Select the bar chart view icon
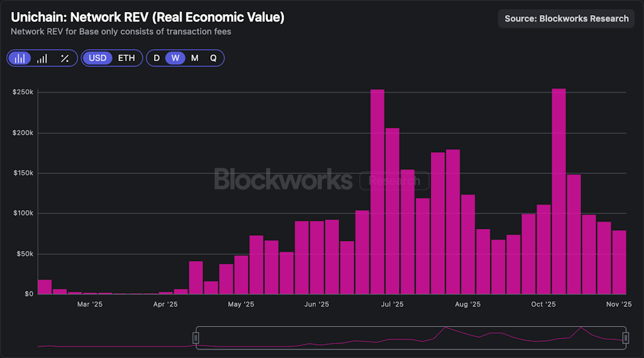Screen dimensions: 644x358 click(x=19, y=59)
